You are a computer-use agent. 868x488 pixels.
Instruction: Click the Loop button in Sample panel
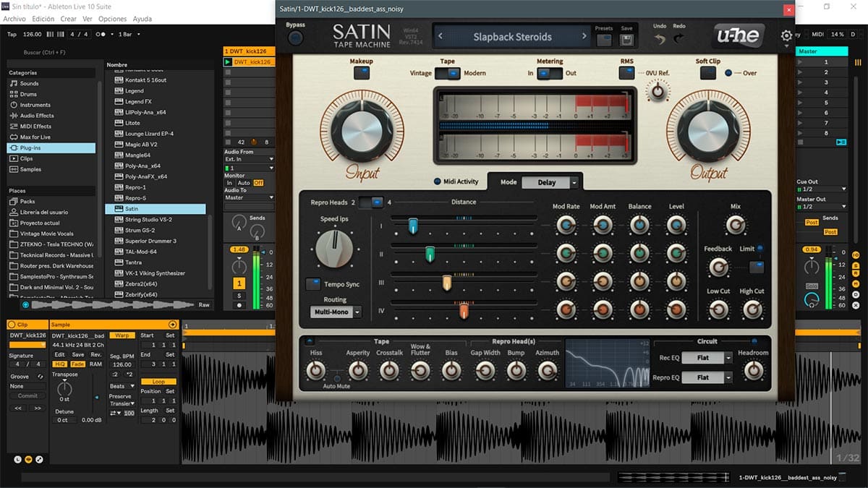[x=158, y=381]
